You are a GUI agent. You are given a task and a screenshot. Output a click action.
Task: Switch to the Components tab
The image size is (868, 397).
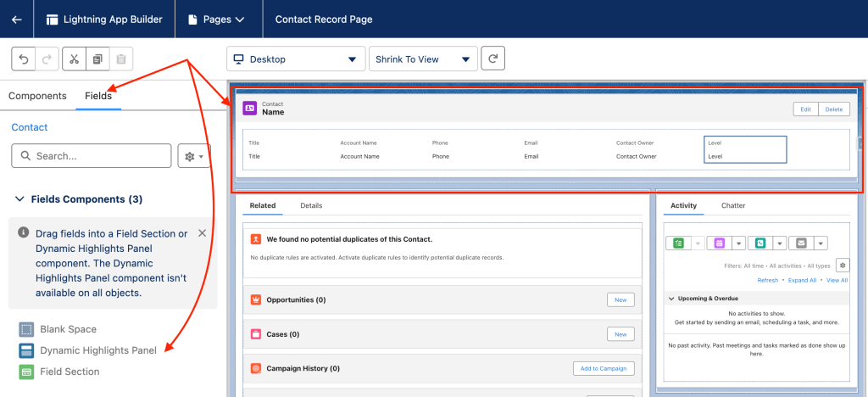[x=37, y=96]
